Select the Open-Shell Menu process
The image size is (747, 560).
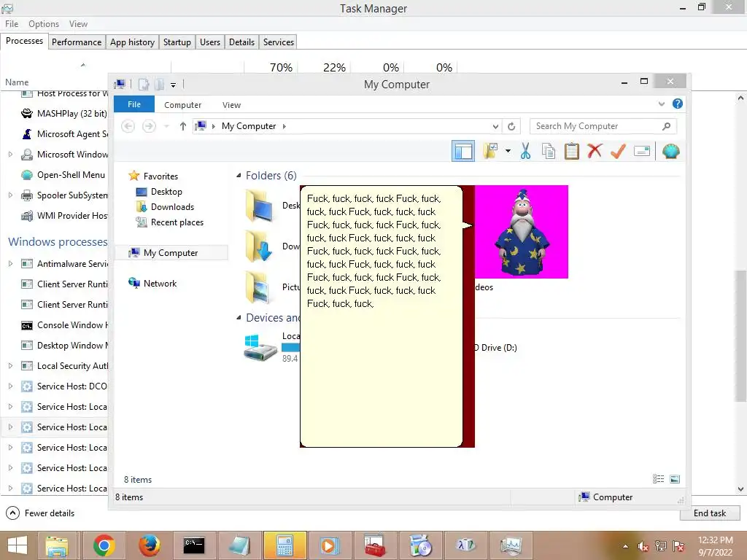tap(63, 175)
